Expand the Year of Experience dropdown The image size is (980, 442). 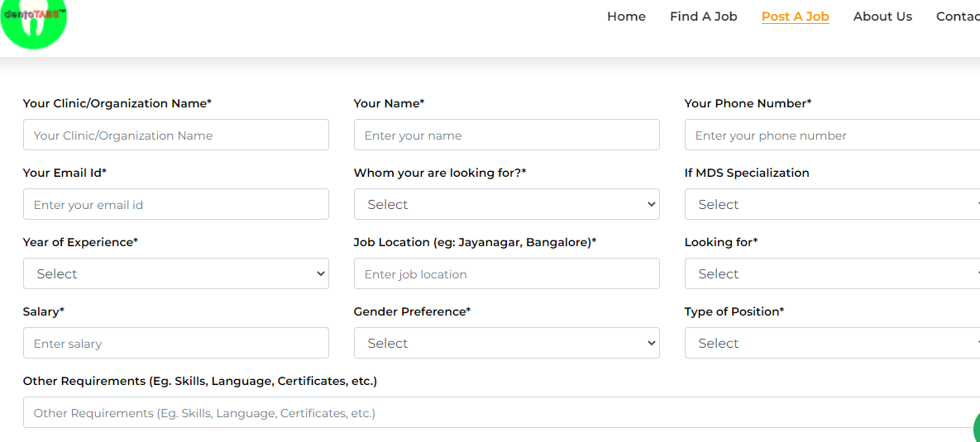coord(175,273)
